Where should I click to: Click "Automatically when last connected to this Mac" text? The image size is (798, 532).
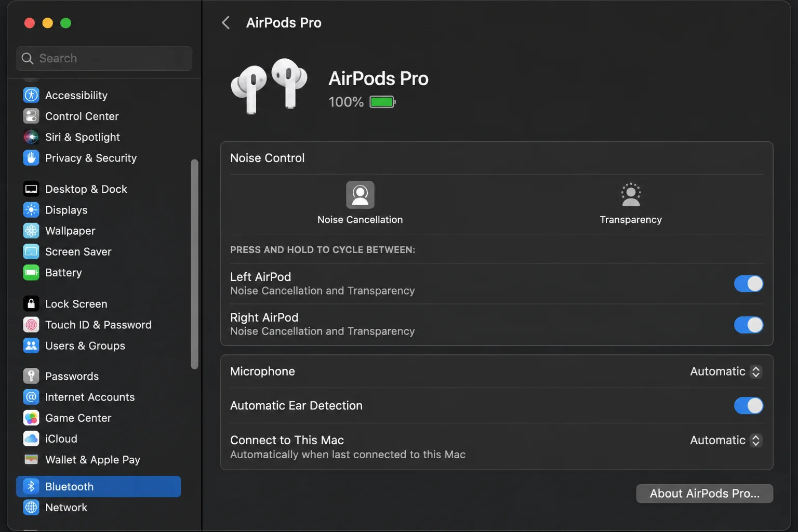coord(348,455)
